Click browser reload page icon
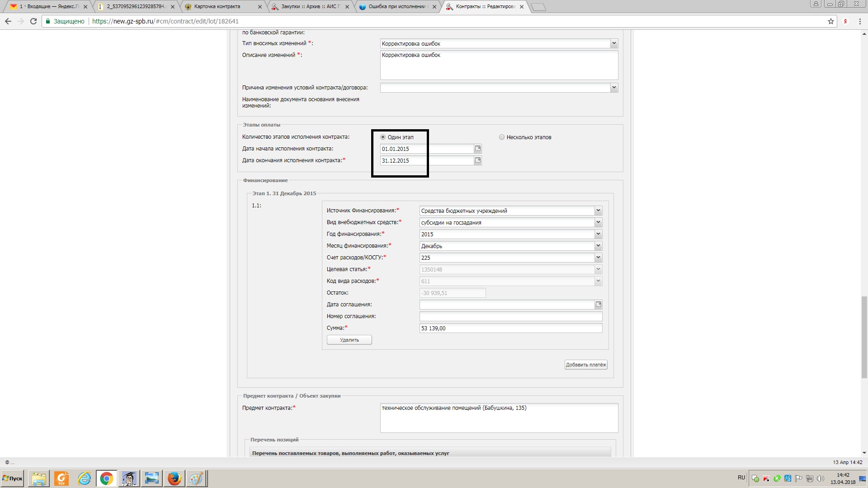This screenshot has width=868, height=488. click(x=33, y=21)
